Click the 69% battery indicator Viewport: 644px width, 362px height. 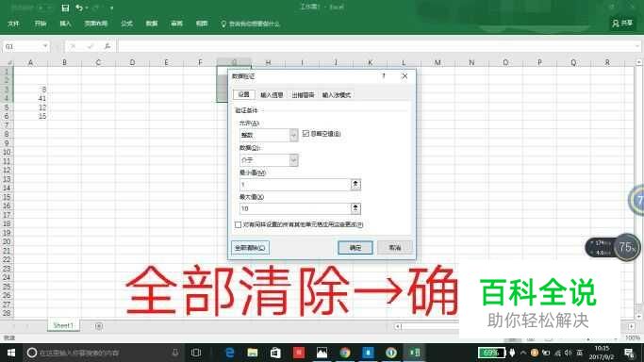(x=491, y=353)
